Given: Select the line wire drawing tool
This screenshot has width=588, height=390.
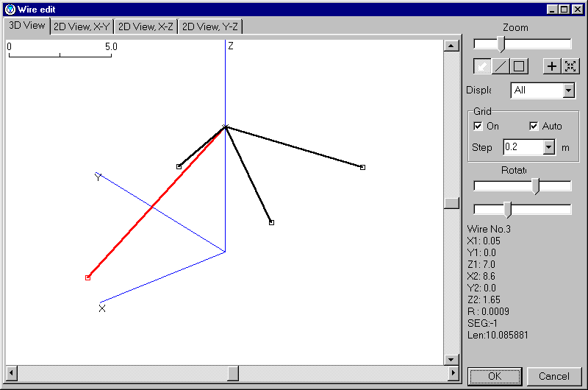Looking at the screenshot, I should [501, 66].
